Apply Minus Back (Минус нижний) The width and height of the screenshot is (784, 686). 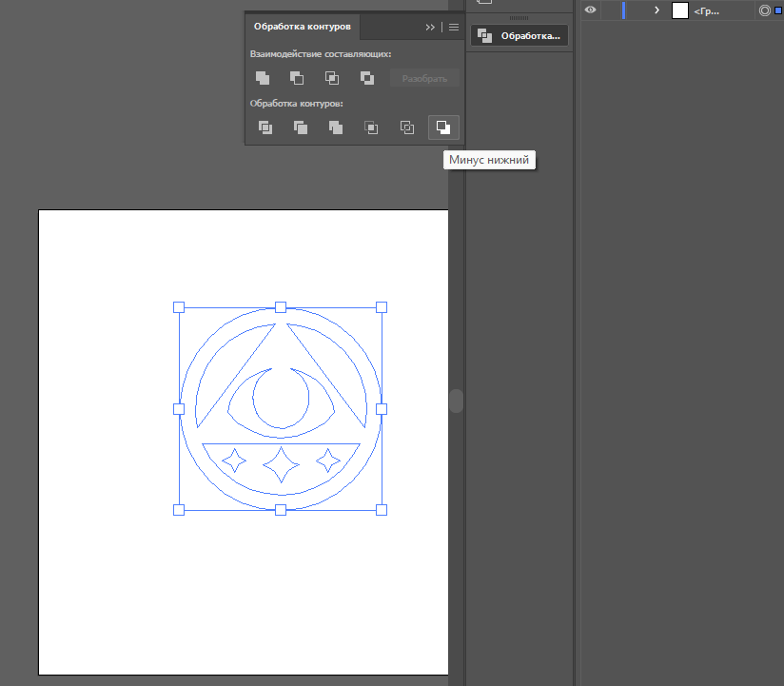443,127
